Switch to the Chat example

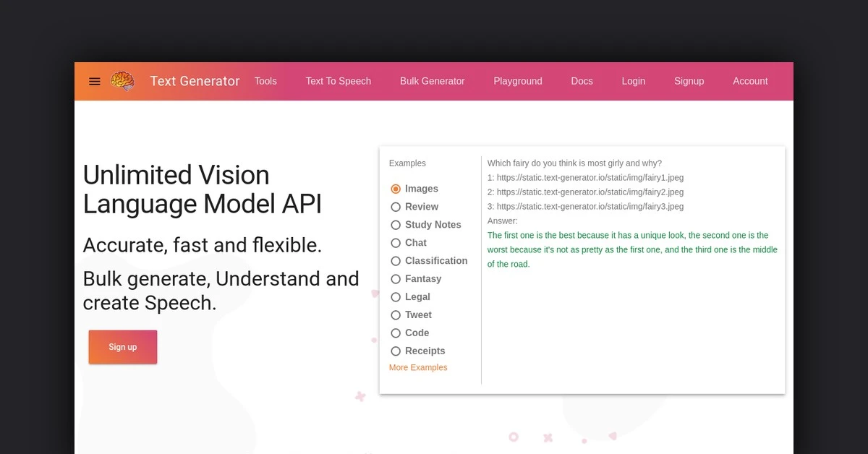pos(396,243)
